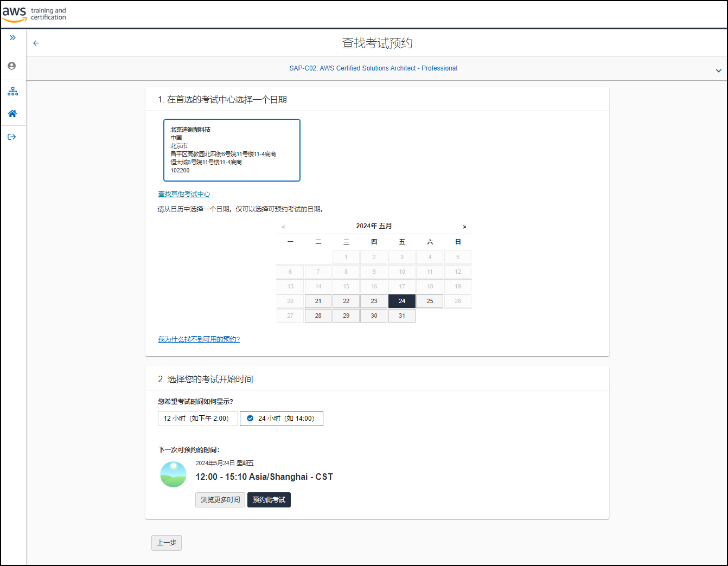Open the organization hierarchy icon in sidebar
The image size is (728, 566).
click(x=12, y=91)
